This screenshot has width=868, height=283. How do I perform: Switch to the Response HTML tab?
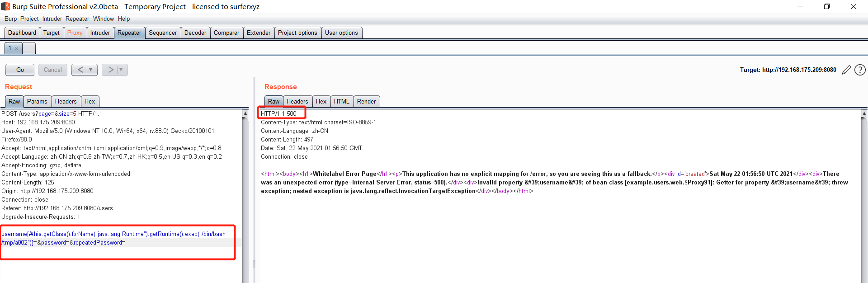(x=341, y=101)
